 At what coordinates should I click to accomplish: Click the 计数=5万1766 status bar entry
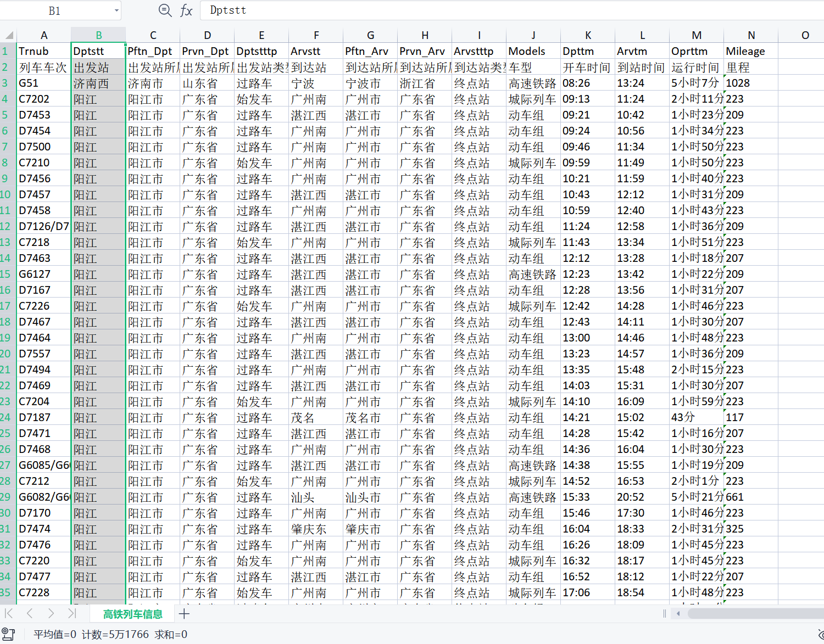[115, 634]
